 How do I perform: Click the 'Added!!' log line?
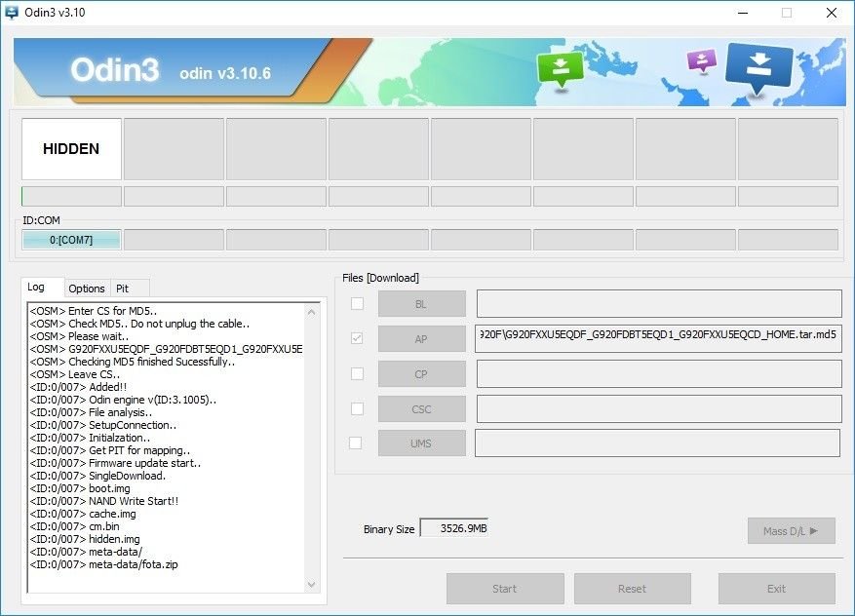click(78, 387)
